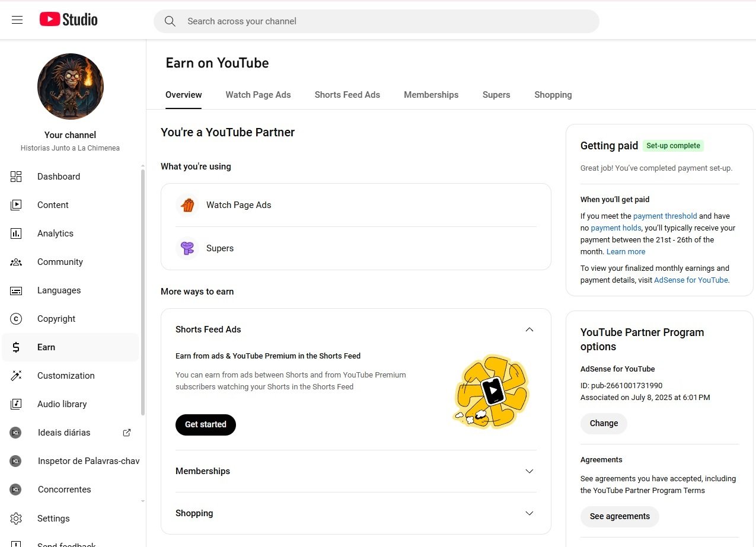Click the Audio library music icon
Image resolution: width=756 pixels, height=547 pixels.
point(16,404)
